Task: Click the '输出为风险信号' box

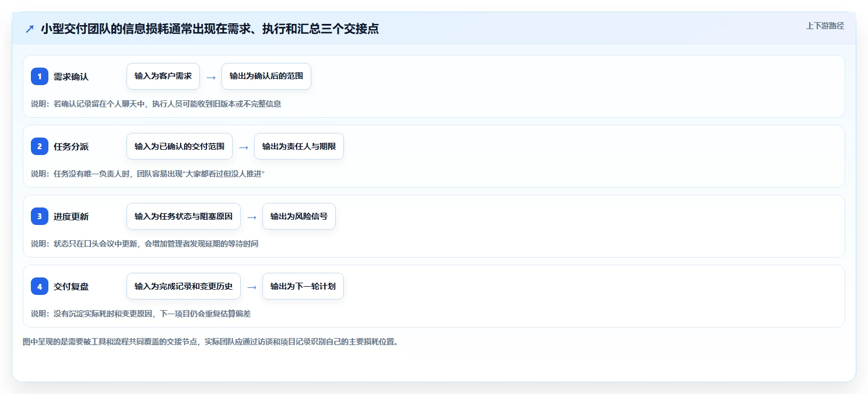Action: pos(299,216)
